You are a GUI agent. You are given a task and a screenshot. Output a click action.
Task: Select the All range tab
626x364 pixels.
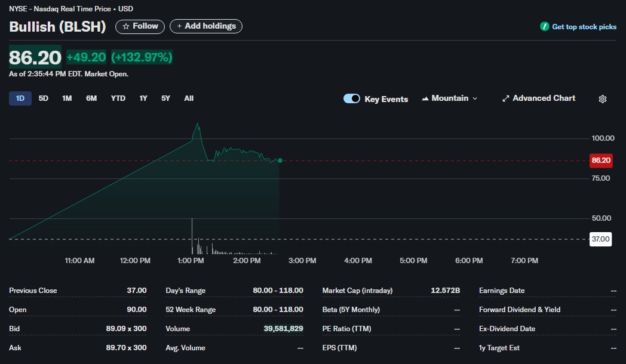click(189, 98)
